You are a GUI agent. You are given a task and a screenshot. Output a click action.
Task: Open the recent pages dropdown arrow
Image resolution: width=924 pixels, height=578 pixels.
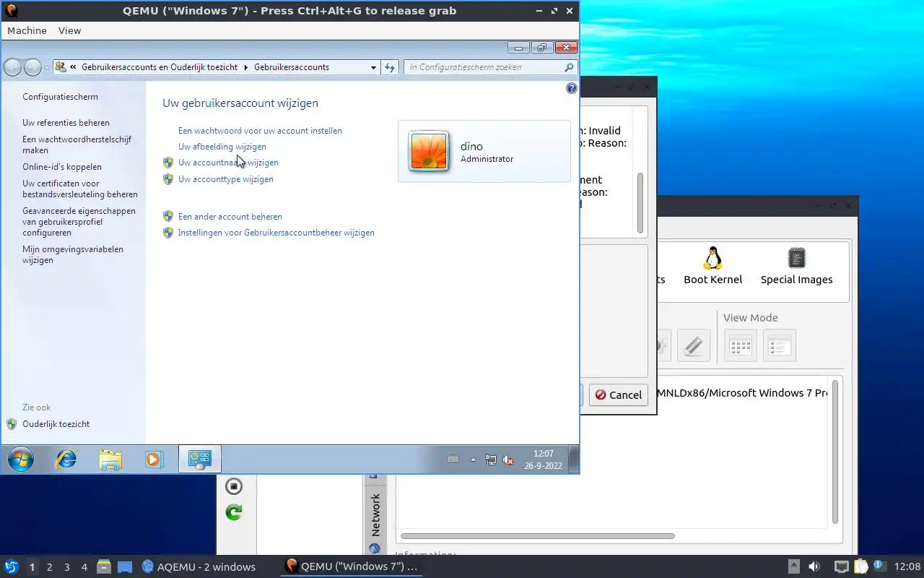point(47,67)
